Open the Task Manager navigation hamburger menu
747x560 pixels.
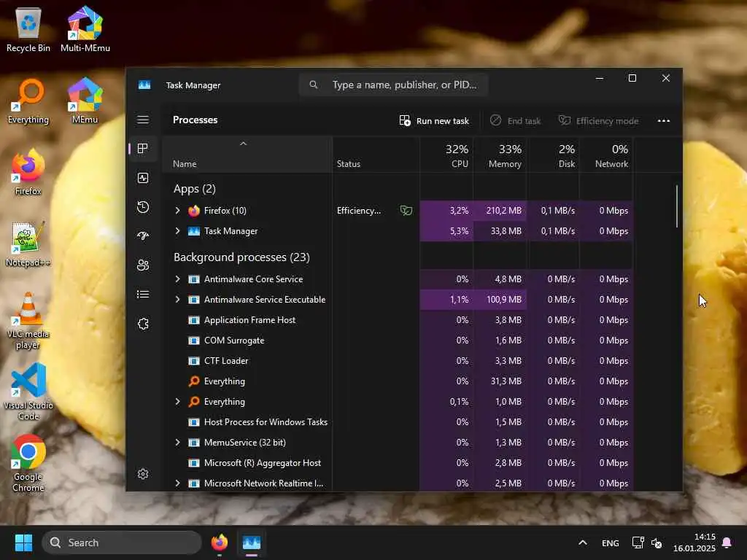coord(143,120)
